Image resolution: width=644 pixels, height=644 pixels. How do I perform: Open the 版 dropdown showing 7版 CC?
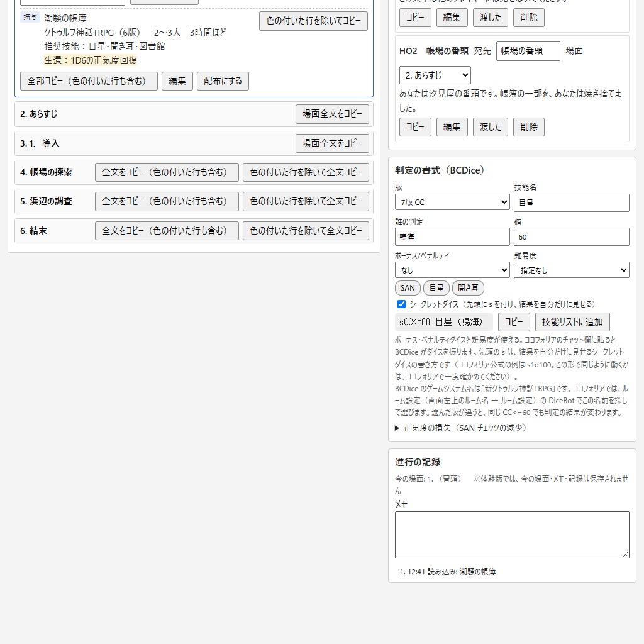click(x=452, y=202)
